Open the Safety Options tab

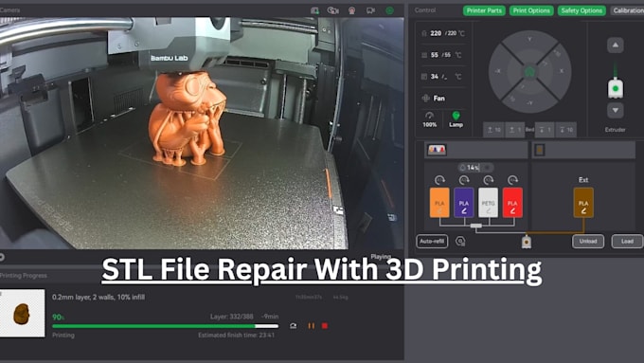[581, 10]
